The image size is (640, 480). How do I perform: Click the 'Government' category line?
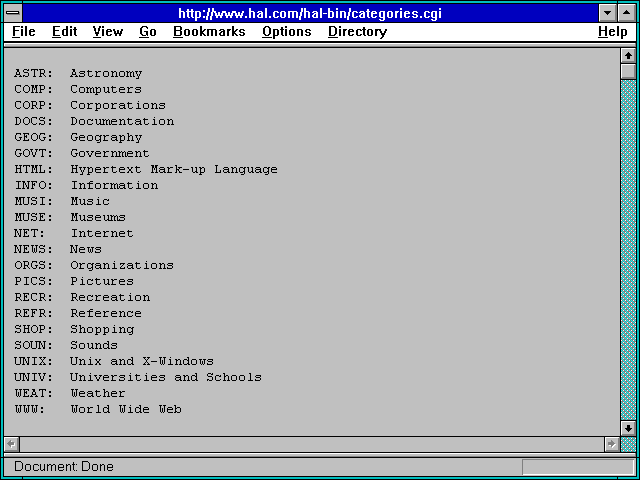[x=82, y=153]
